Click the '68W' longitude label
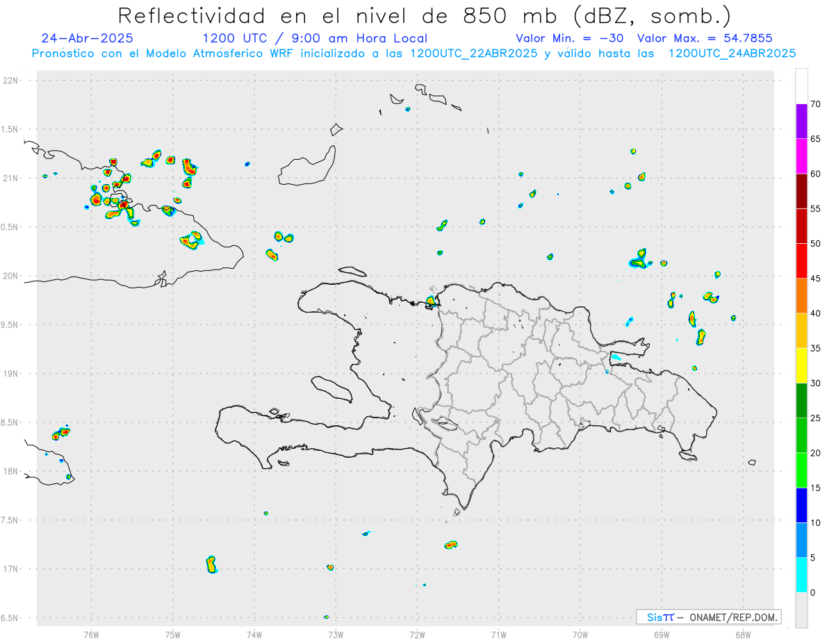This screenshot has height=644, width=834. coord(743,634)
